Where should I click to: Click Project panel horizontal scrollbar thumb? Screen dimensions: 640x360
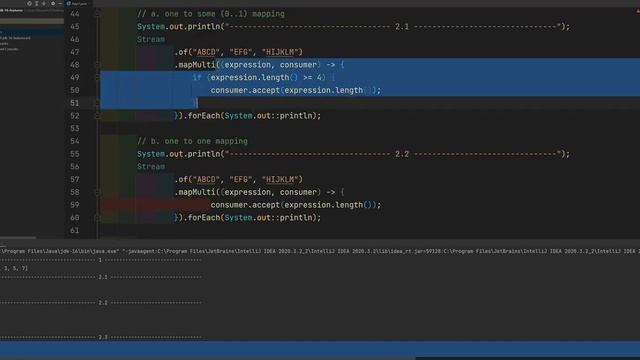point(18,237)
